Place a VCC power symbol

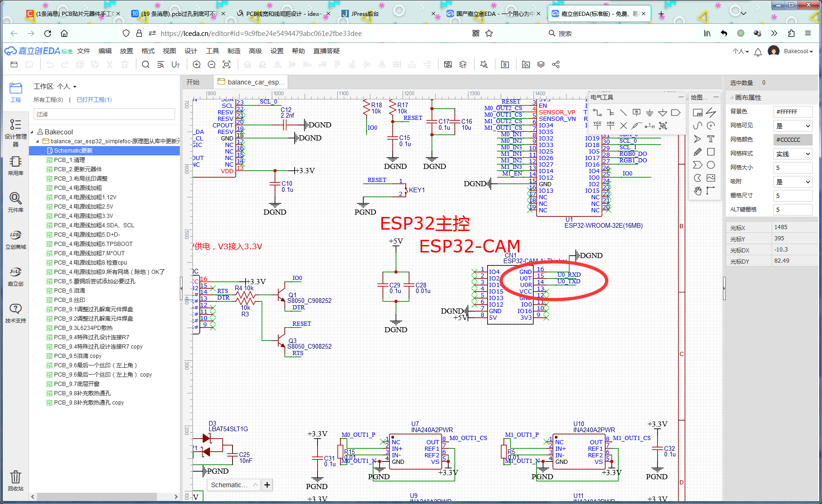tap(597, 126)
